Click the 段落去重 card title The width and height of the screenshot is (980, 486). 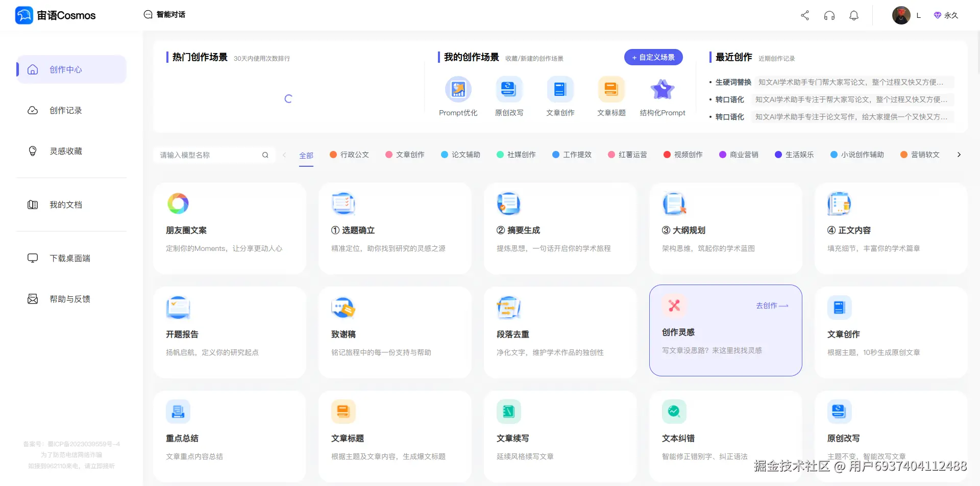point(513,335)
